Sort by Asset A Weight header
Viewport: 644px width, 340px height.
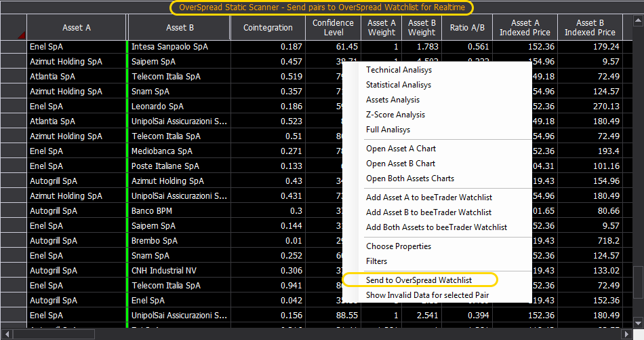382,28
